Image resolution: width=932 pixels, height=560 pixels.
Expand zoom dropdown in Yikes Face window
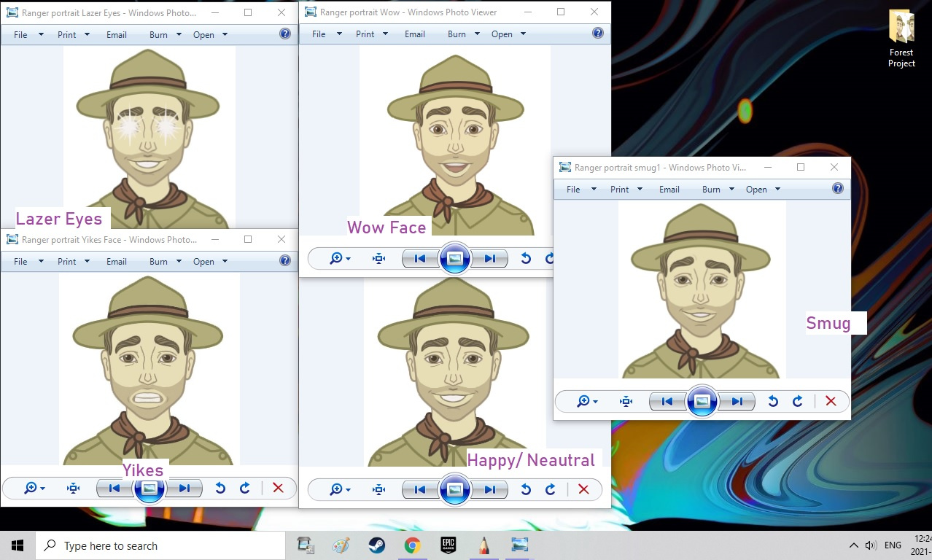coord(34,489)
